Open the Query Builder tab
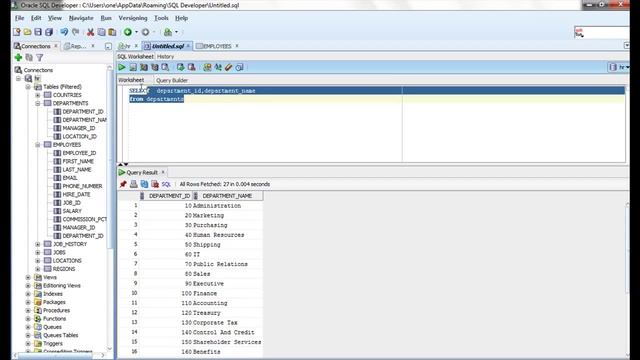640x360 pixels. [172, 80]
